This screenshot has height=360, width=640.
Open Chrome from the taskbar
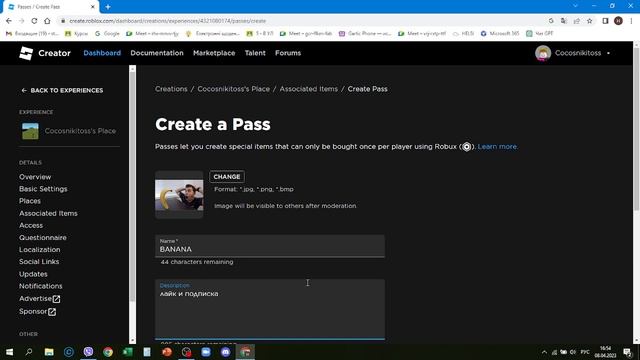(x=108, y=352)
